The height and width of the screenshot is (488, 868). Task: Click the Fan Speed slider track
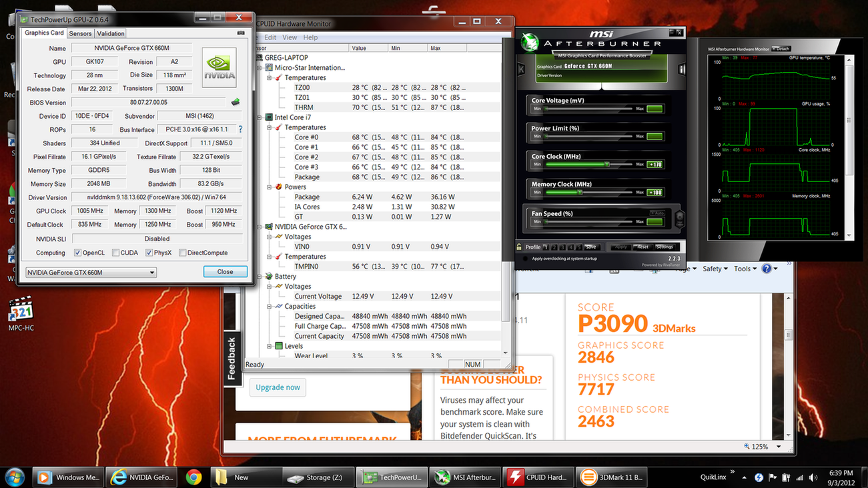click(x=588, y=221)
